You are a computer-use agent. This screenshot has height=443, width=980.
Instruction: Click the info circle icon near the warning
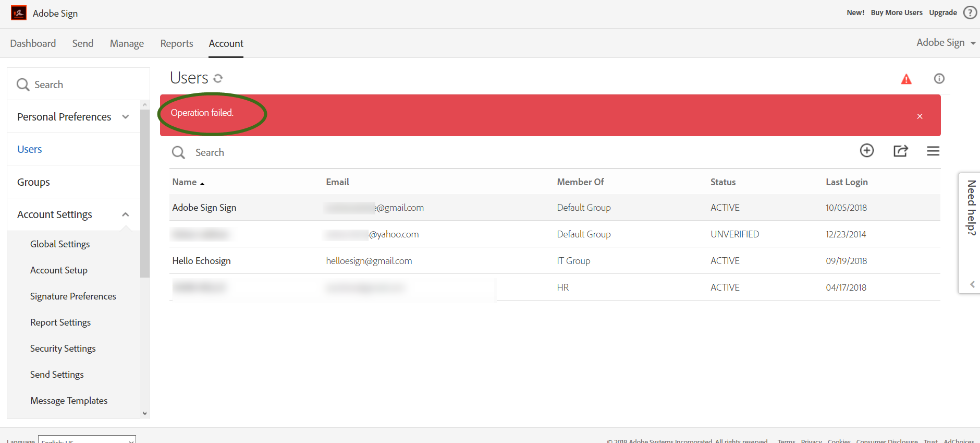[x=939, y=78]
